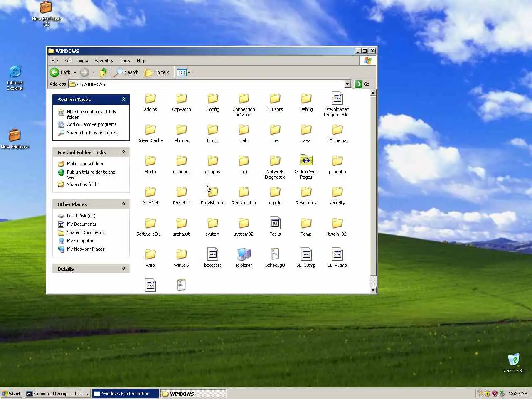Select the bootstat file icon
532x399 pixels.
212,254
